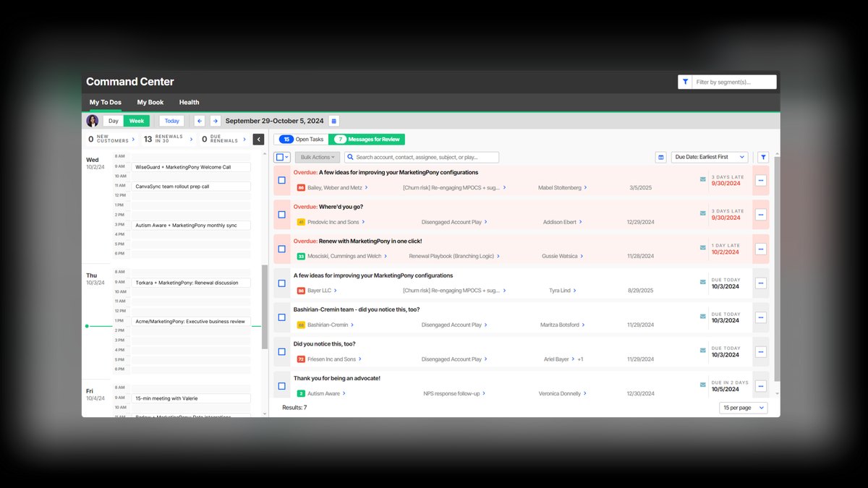
Task: Click health score badge 86 for Bailey, Weber and Metz
Action: pos(301,188)
